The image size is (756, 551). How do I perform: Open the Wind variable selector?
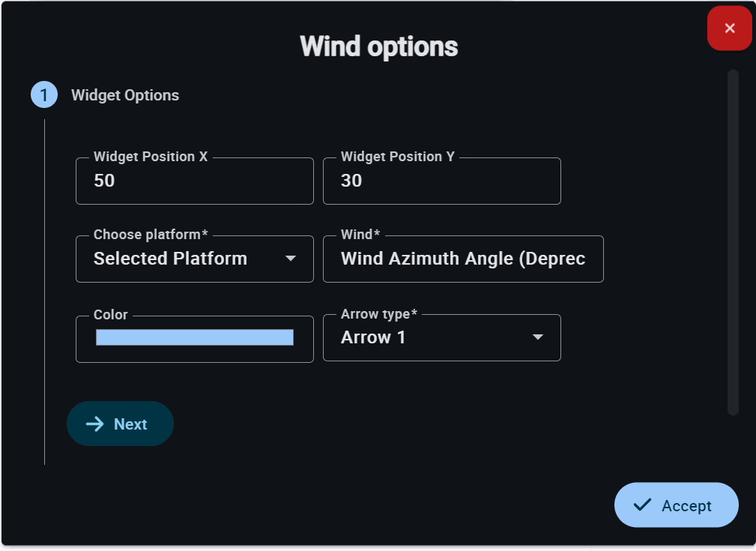pyautogui.click(x=462, y=259)
